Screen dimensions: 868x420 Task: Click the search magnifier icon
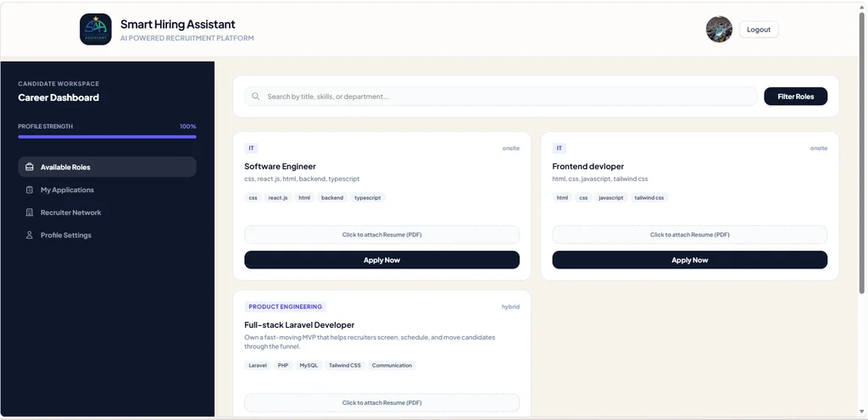point(256,97)
